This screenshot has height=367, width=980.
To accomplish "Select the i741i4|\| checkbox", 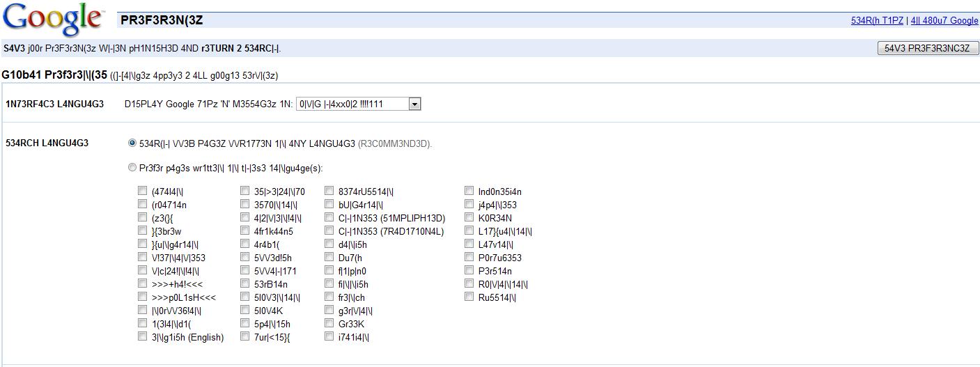I will pyautogui.click(x=329, y=336).
